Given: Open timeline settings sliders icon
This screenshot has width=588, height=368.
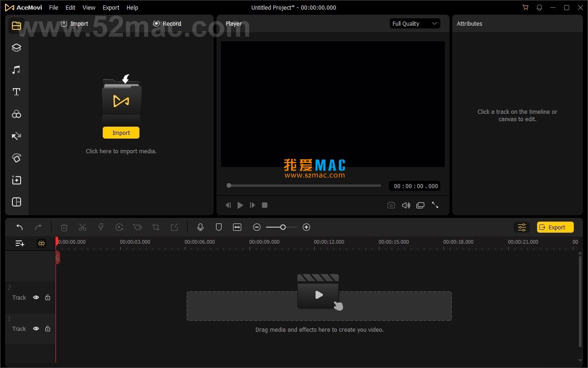Looking at the screenshot, I should pos(522,227).
